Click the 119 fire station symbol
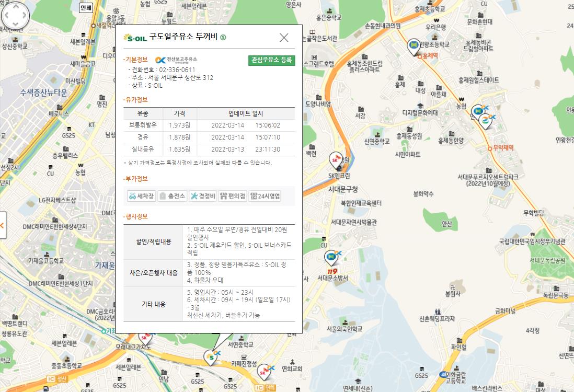 [332, 271]
